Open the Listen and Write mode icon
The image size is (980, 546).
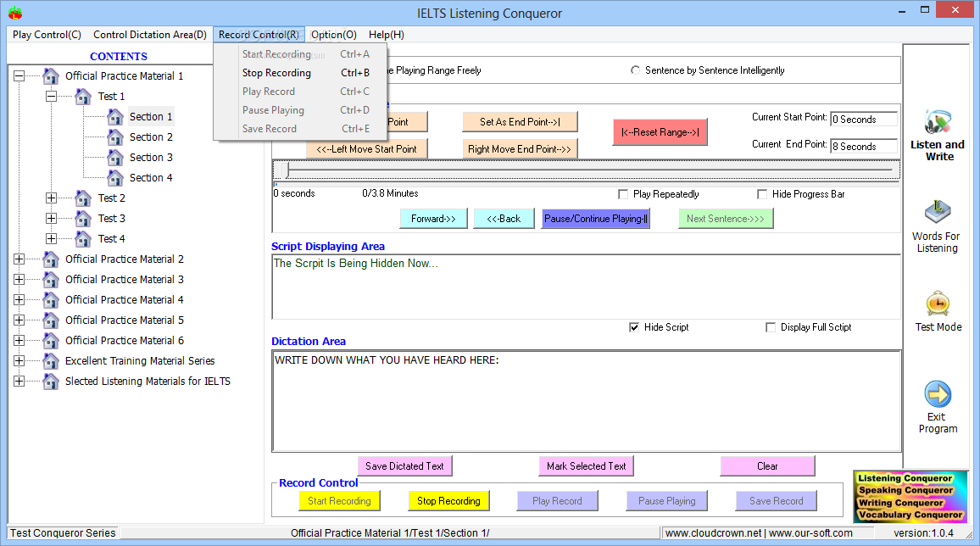click(938, 122)
